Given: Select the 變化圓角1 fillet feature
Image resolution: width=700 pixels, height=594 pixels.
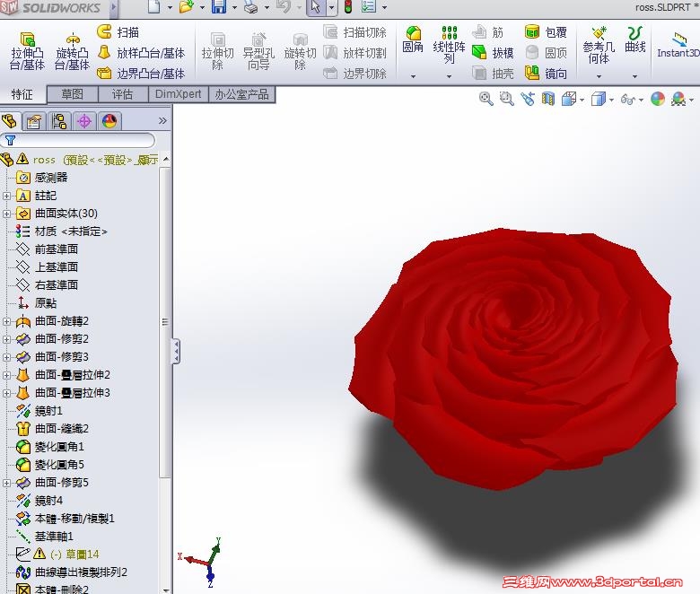Looking at the screenshot, I should pyautogui.click(x=50, y=446).
